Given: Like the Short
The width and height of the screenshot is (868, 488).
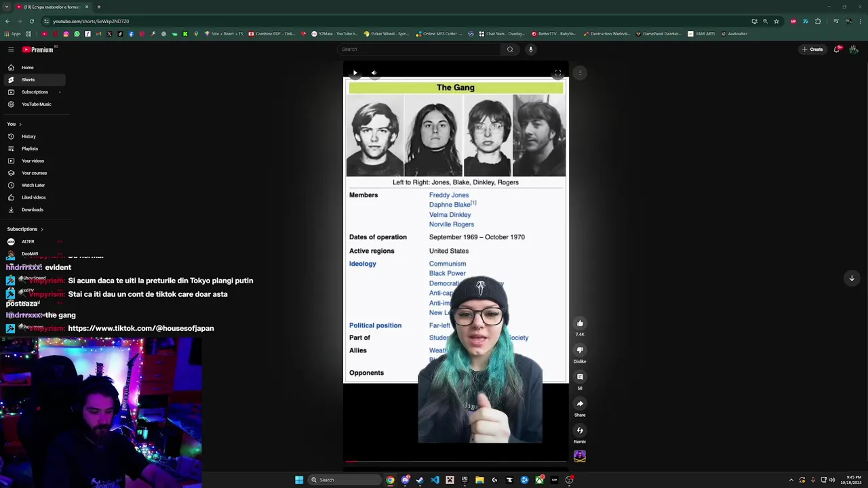Looking at the screenshot, I should [x=580, y=323].
